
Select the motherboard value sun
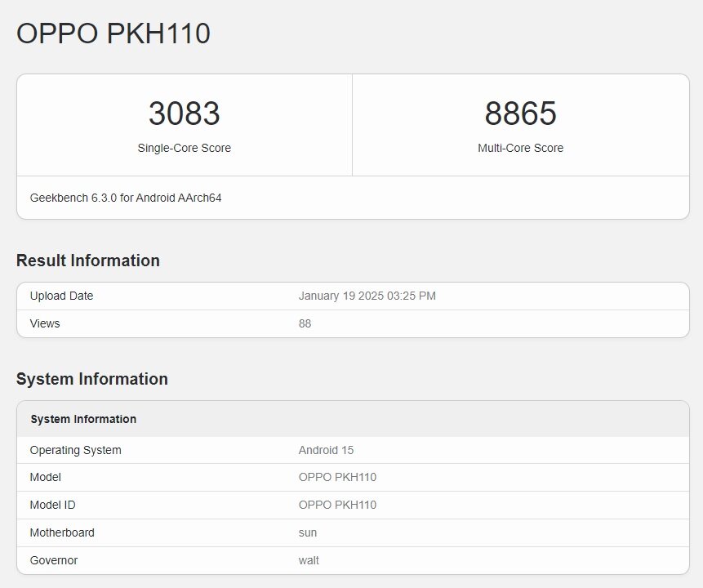pos(308,533)
